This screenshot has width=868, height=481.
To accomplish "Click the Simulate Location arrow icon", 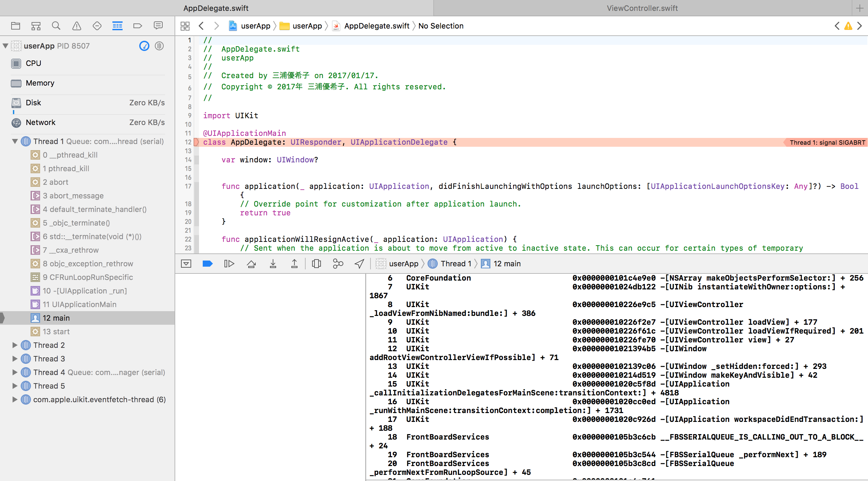I will [359, 264].
